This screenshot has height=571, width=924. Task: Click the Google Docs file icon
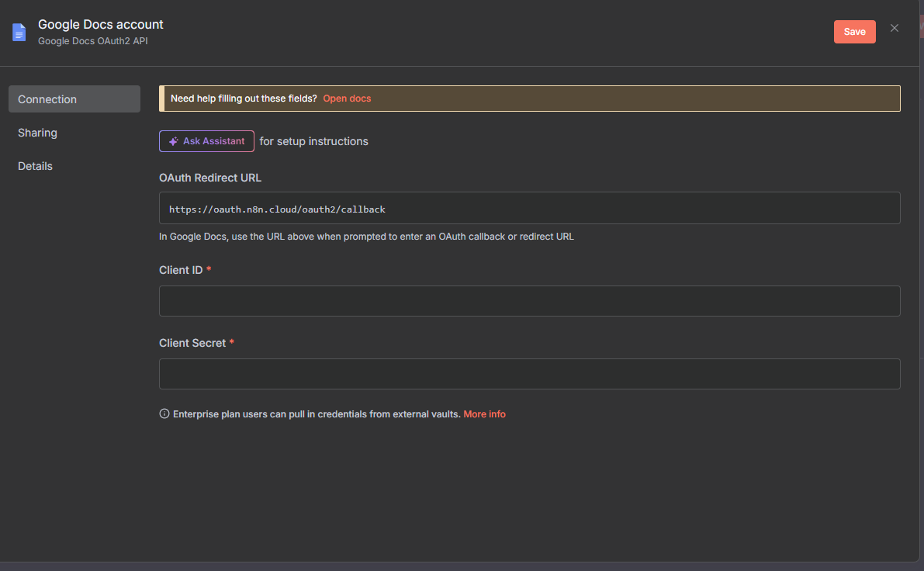19,32
